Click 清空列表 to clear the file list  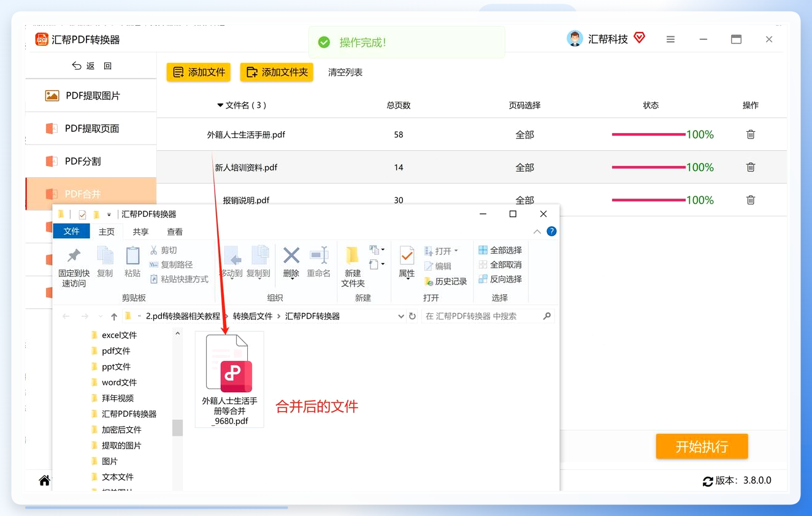pos(345,72)
